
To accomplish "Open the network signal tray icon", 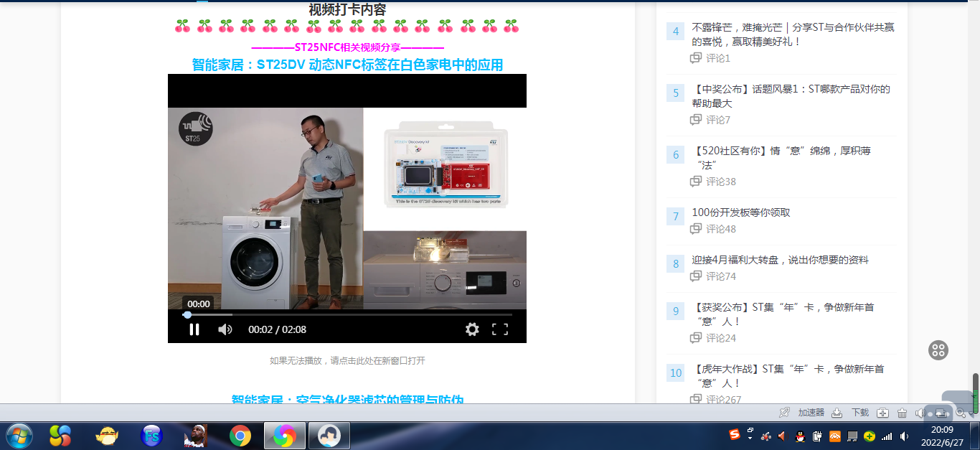I will (x=887, y=436).
